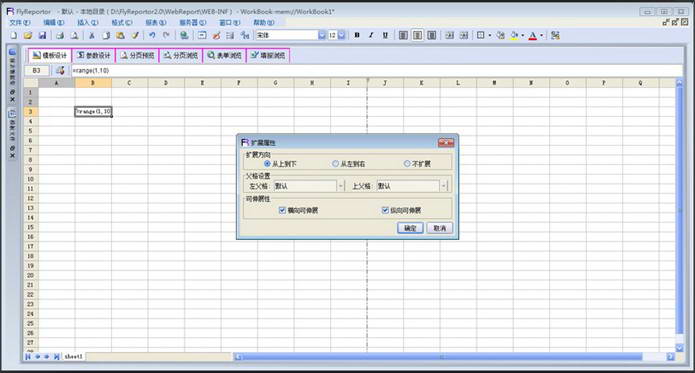Screen dimensions: 695x373
Task: Undo the last action
Action: pyautogui.click(x=152, y=35)
